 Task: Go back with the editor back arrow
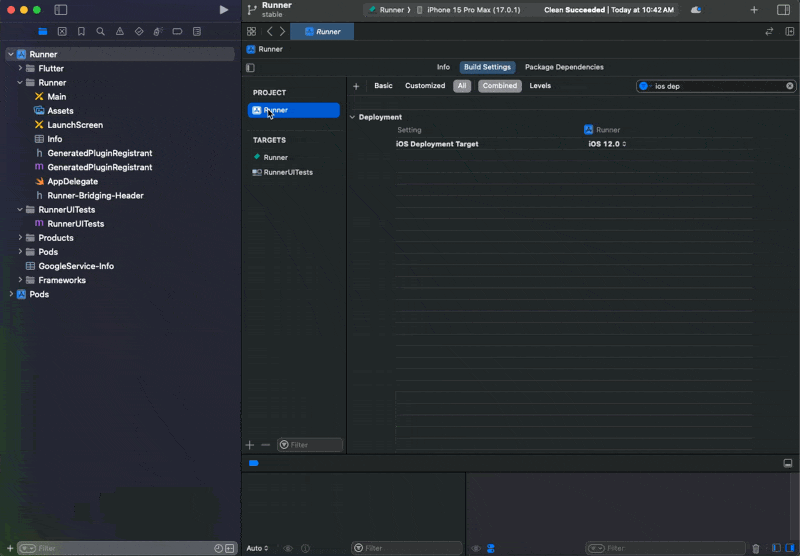coord(269,32)
